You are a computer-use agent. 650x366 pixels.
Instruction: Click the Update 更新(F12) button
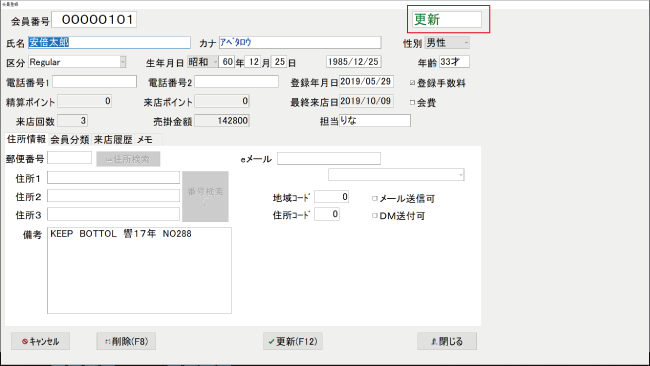click(x=293, y=341)
